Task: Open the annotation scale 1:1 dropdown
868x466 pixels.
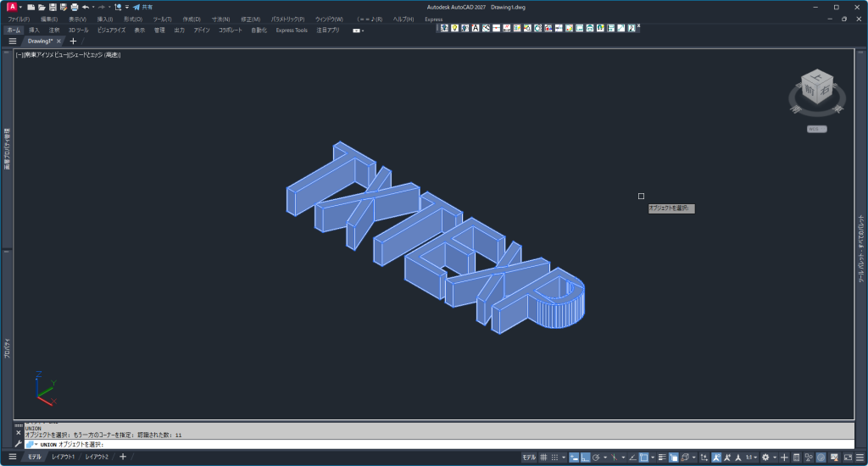Action: 751,458
